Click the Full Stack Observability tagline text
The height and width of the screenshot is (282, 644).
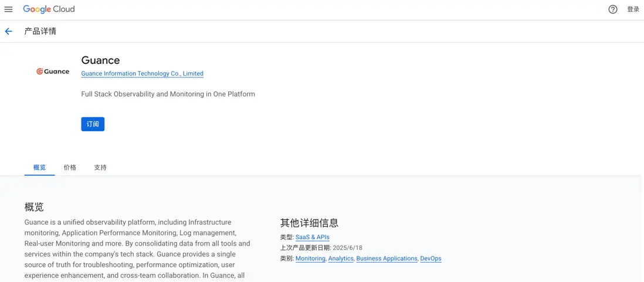tap(168, 94)
